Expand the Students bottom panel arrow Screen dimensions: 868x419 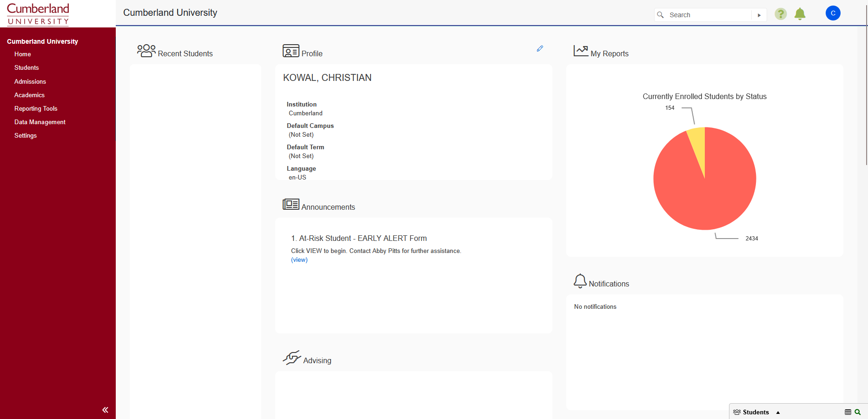(x=778, y=412)
